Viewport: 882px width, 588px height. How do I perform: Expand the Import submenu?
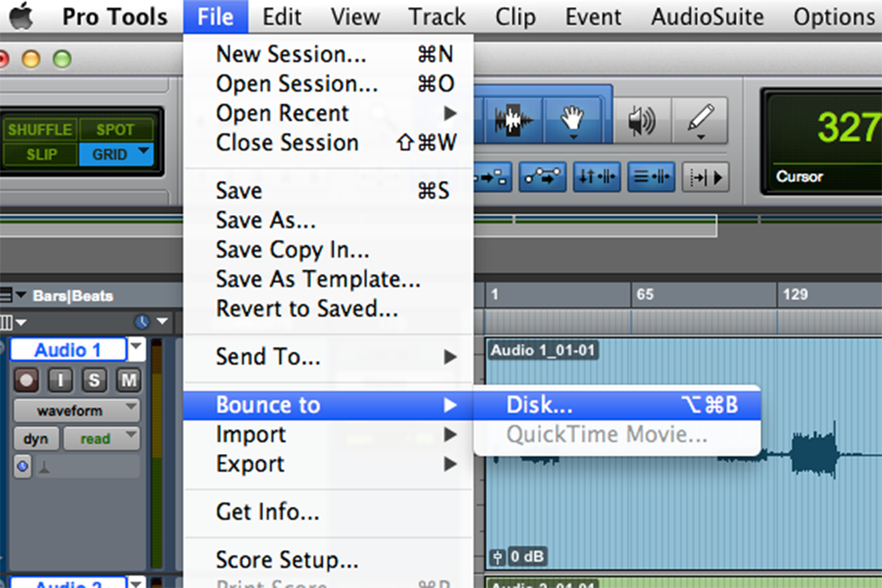tap(328, 435)
